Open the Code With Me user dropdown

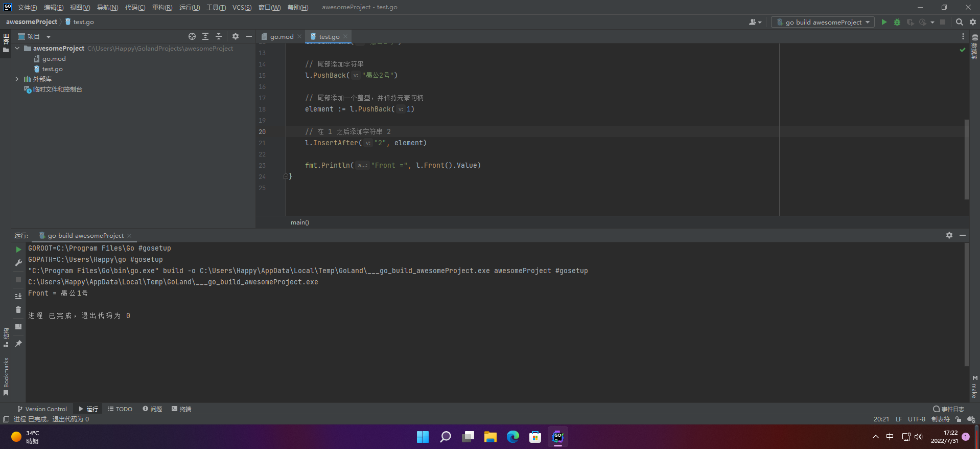tap(755, 22)
